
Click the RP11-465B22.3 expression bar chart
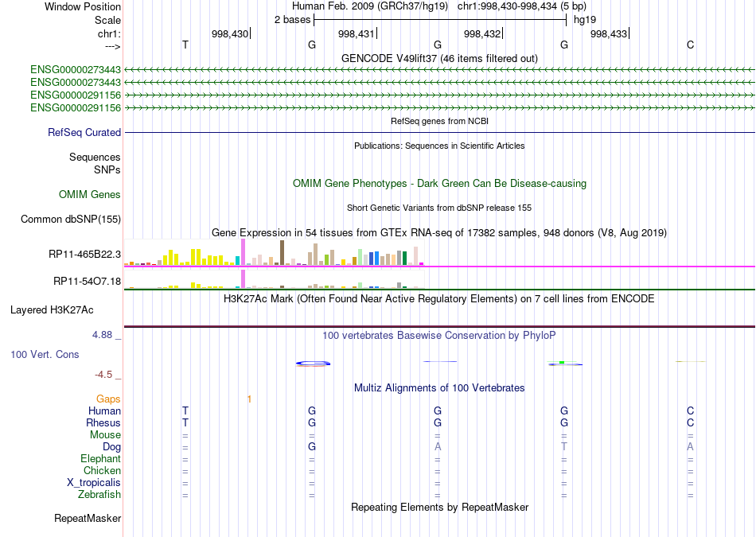[274, 253]
